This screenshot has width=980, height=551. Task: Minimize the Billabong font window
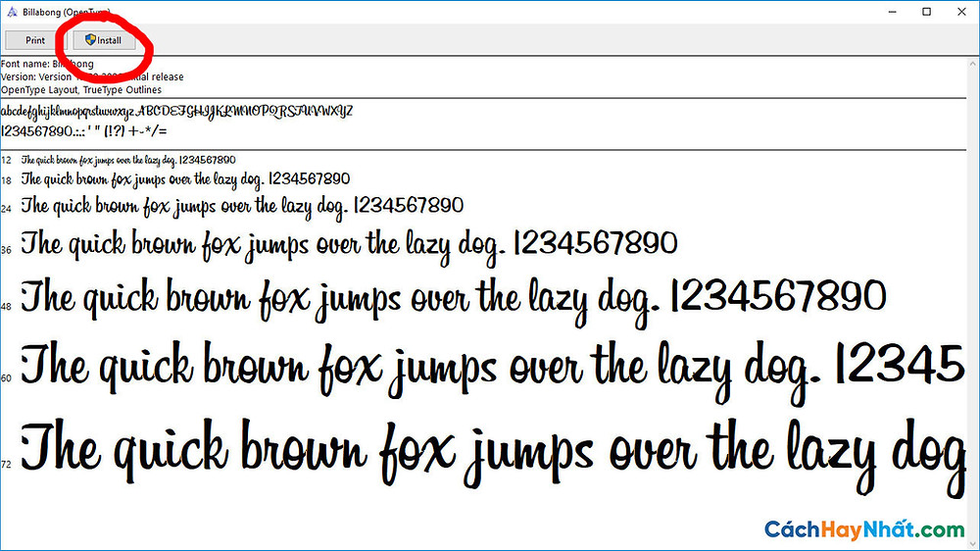pos(893,12)
